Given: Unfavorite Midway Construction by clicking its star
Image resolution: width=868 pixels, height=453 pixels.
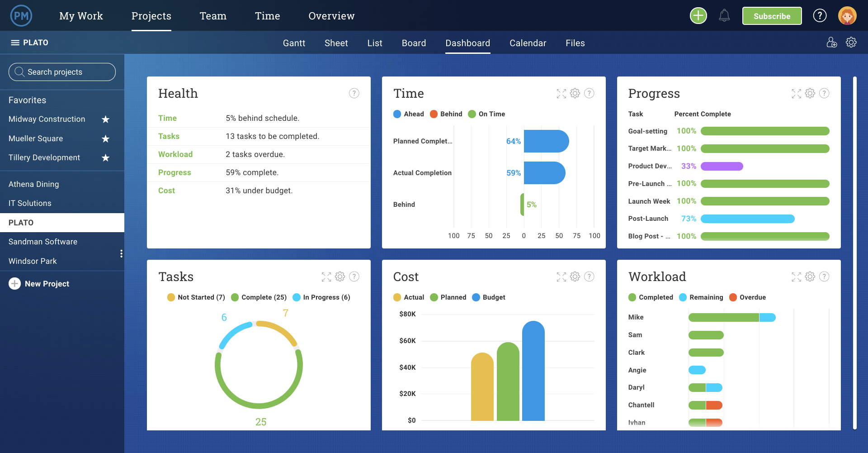Looking at the screenshot, I should point(105,119).
